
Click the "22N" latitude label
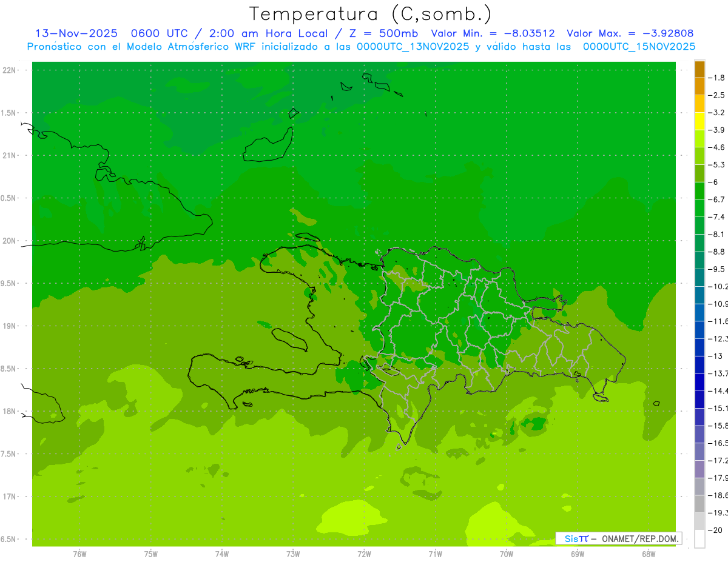10,70
